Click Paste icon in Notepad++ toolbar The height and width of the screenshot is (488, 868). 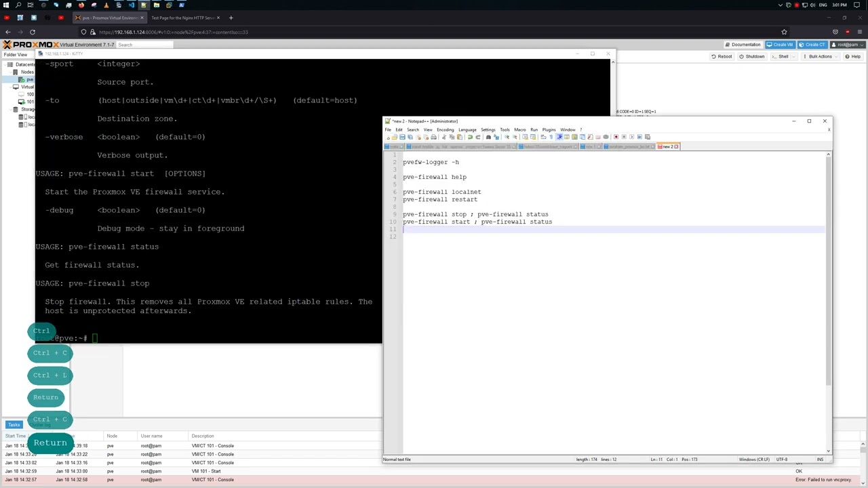point(459,137)
